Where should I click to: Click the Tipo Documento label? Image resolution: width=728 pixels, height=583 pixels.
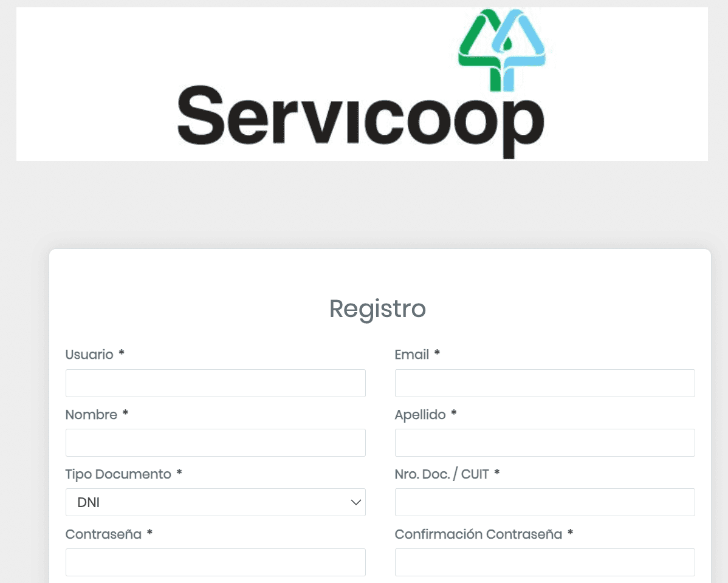[x=118, y=474]
